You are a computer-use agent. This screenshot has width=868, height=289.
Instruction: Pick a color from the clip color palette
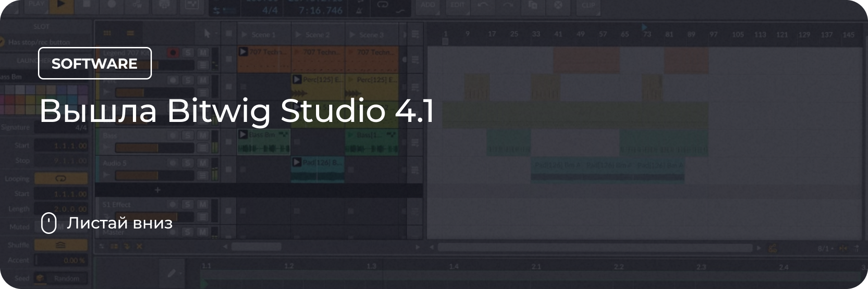43,99
